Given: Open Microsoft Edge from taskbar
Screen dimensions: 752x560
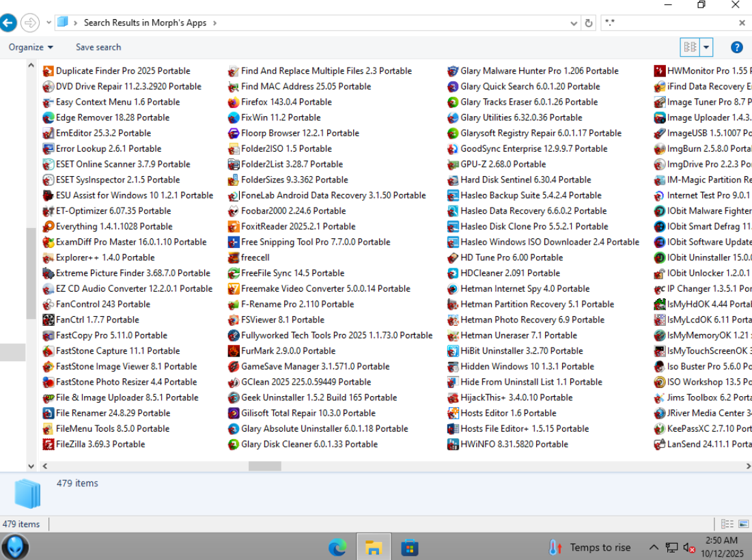Looking at the screenshot, I should click(x=337, y=547).
